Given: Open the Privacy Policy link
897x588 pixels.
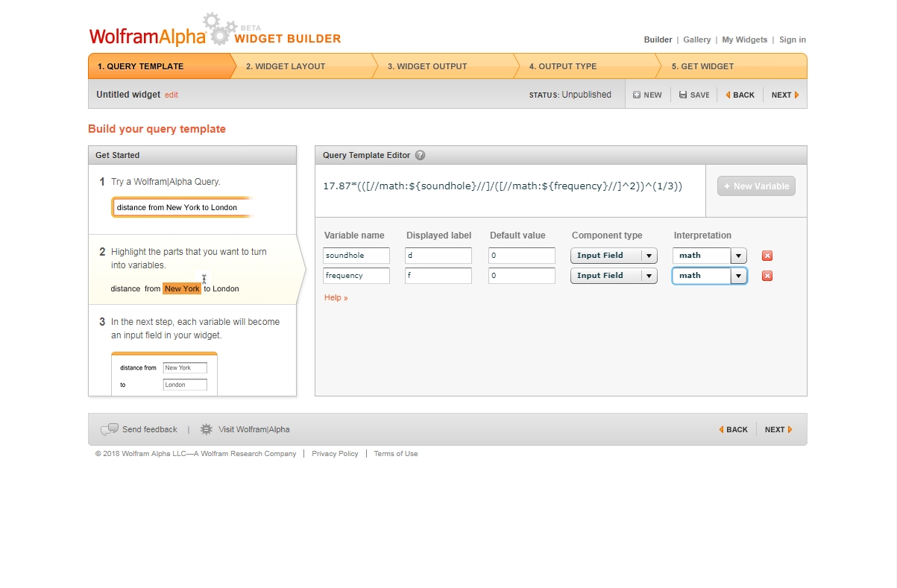Looking at the screenshot, I should (335, 454).
